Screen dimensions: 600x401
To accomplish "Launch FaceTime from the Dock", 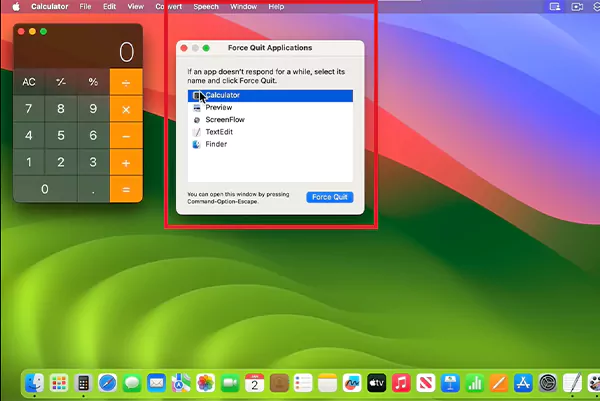I will tap(230, 383).
